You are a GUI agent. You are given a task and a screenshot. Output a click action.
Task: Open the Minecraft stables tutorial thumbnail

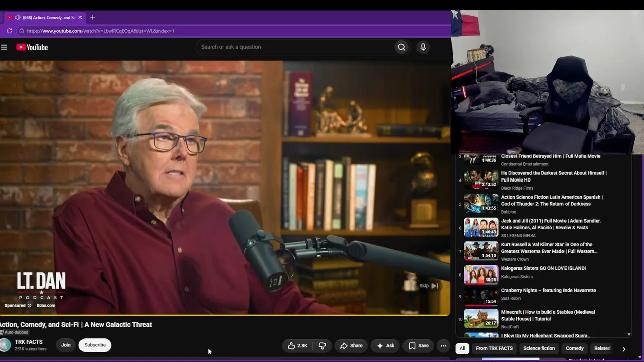point(481,318)
